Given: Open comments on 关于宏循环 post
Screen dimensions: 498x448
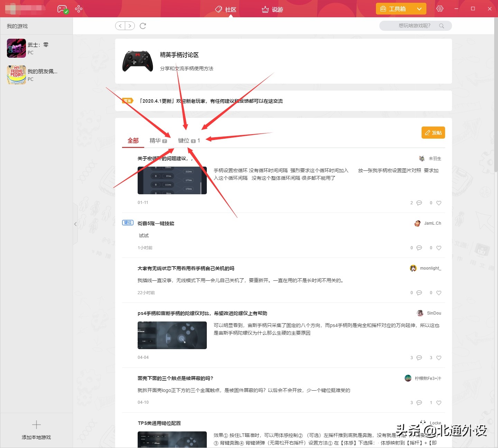Looking at the screenshot, I should (x=419, y=203).
